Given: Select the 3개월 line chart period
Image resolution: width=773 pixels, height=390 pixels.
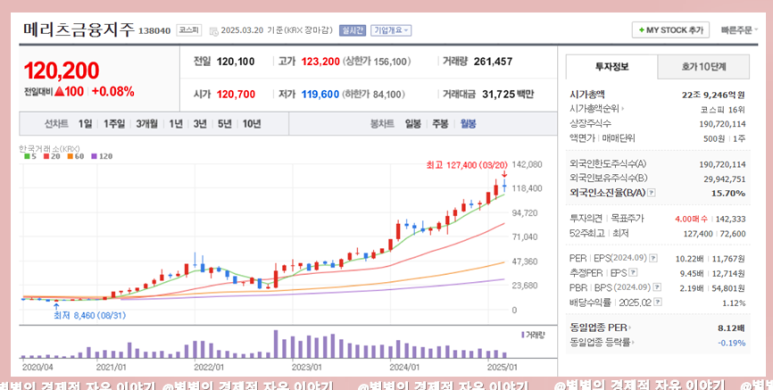Looking at the screenshot, I should coord(146,124).
